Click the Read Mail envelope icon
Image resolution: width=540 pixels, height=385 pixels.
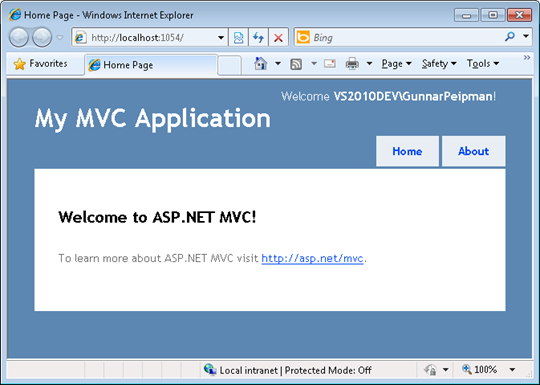tap(330, 63)
